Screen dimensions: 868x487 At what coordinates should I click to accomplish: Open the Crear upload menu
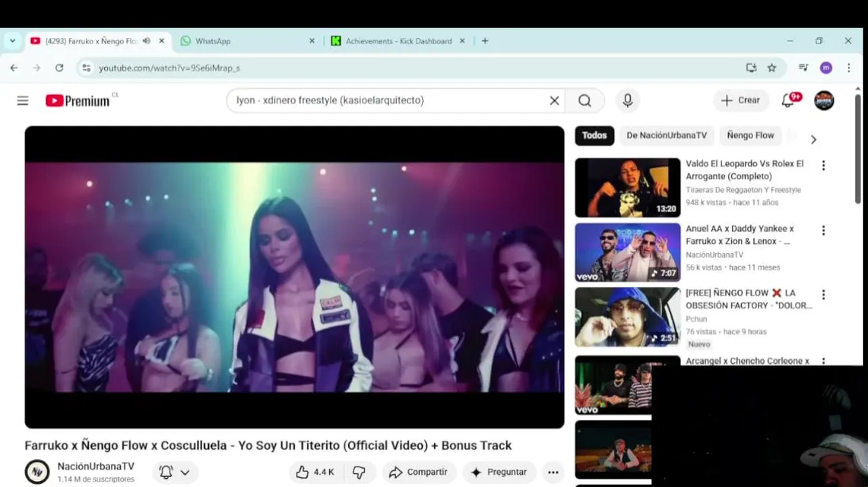click(x=741, y=100)
